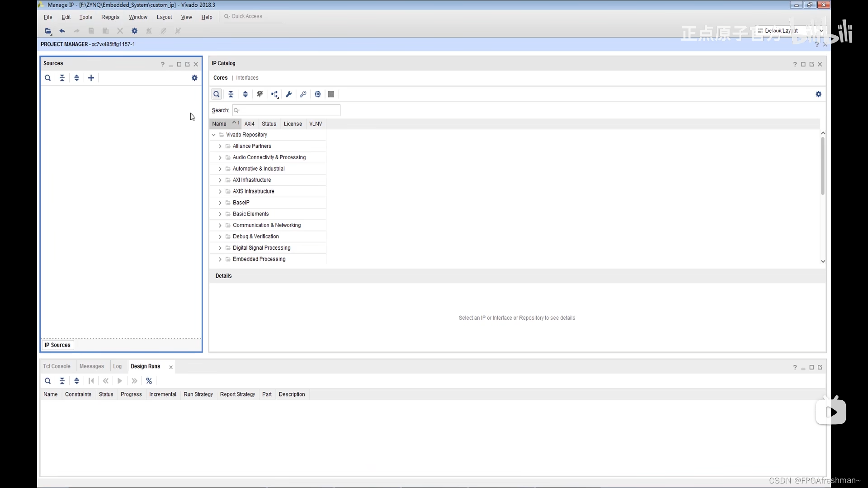
Task: Expand the Embedded Processing category
Action: (x=221, y=259)
